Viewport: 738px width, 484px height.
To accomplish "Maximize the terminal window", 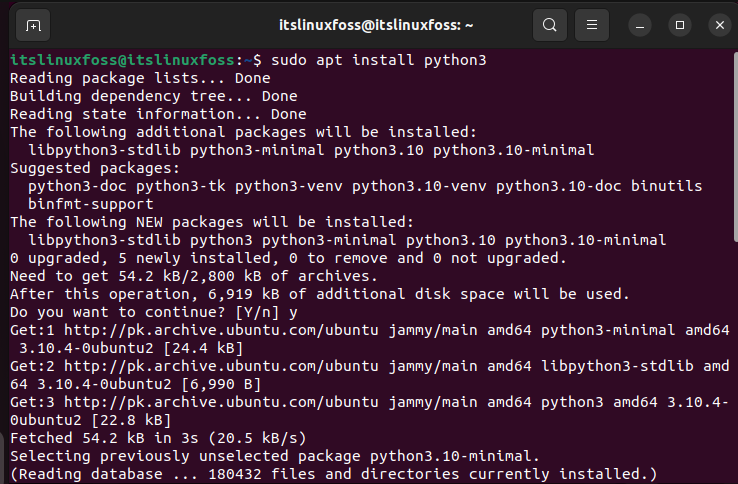I will click(680, 25).
